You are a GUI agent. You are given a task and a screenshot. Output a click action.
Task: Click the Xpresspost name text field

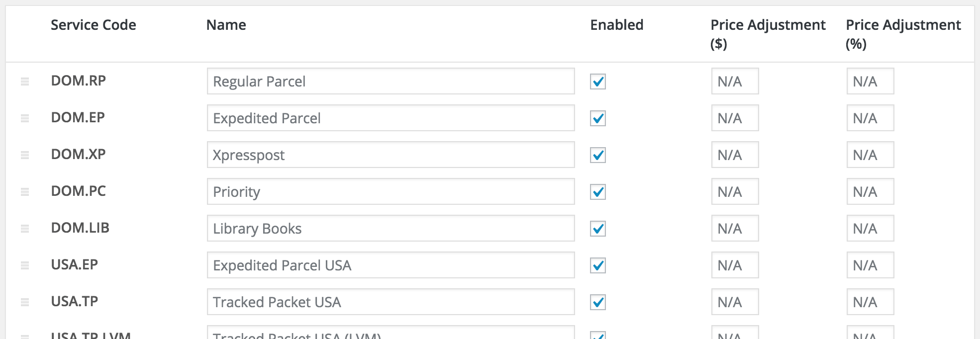(391, 155)
